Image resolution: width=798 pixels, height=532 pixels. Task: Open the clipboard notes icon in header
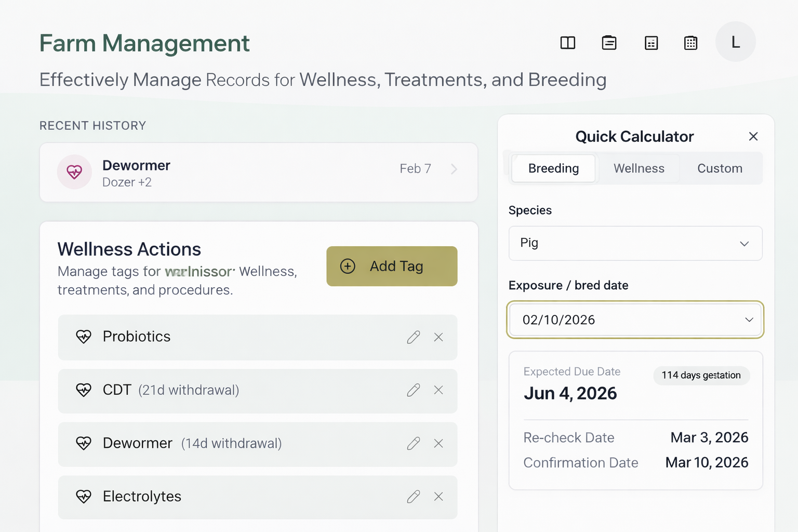[609, 43]
